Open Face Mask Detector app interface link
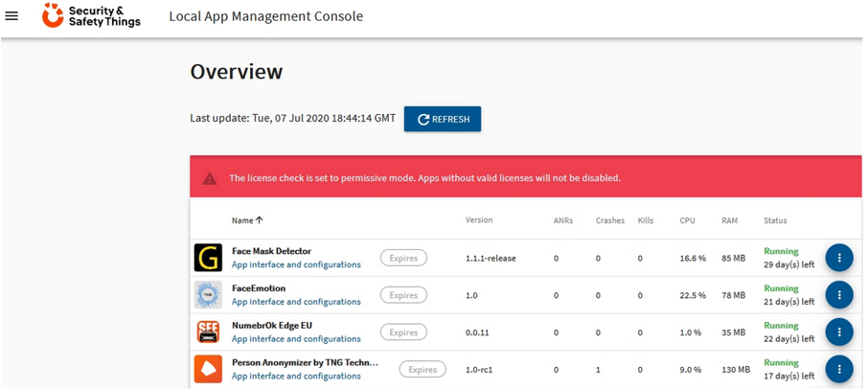The width and height of the screenshot is (868, 390). click(296, 265)
